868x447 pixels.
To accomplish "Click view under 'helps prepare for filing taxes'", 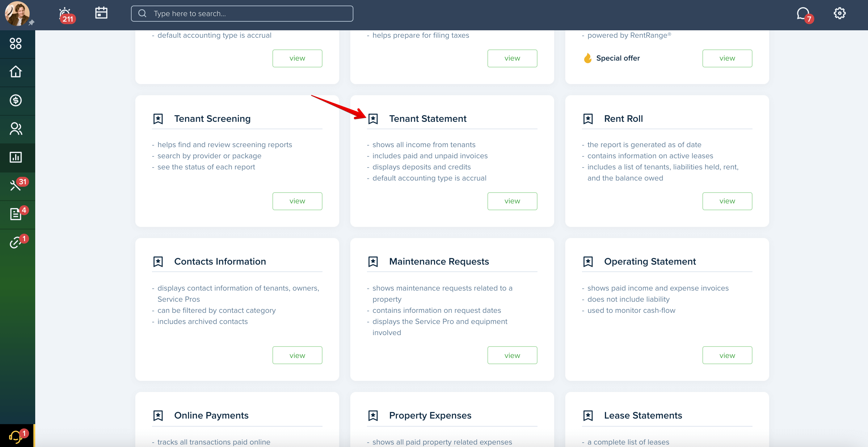I will (x=512, y=58).
